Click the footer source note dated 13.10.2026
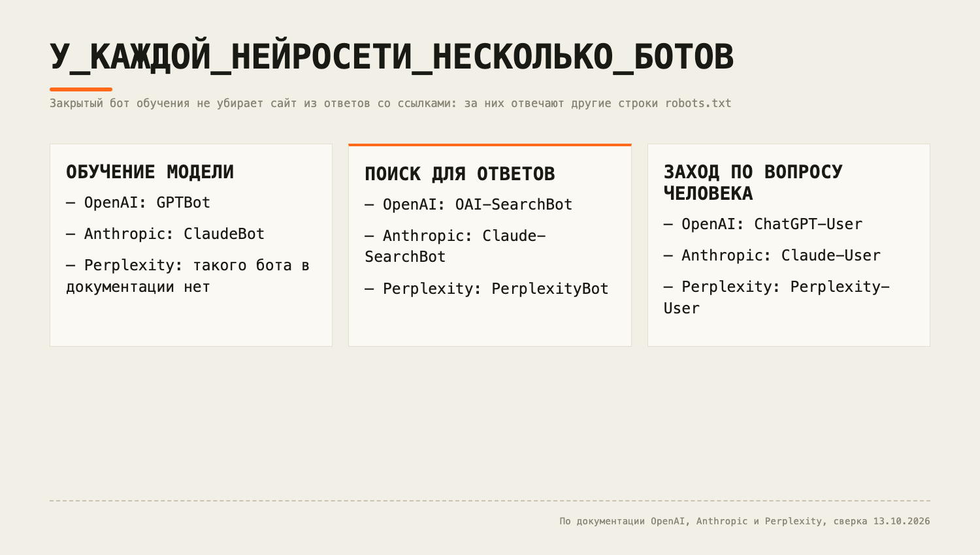The image size is (980, 555). click(745, 521)
